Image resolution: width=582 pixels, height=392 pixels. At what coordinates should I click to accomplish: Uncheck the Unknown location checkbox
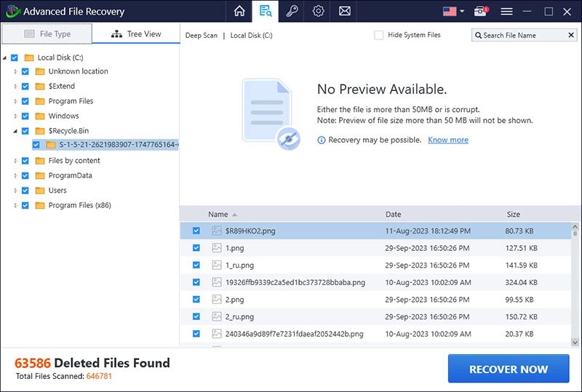click(x=25, y=71)
